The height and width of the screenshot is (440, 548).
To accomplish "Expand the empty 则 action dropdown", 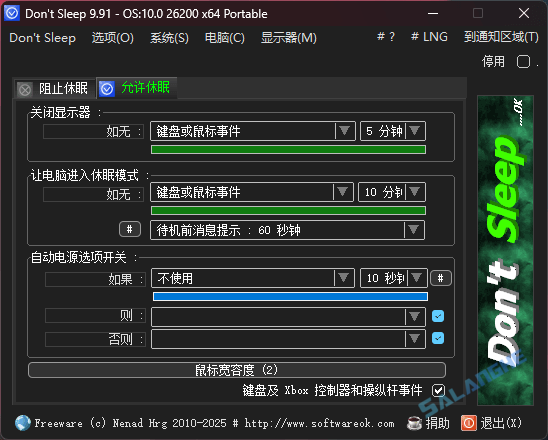I will (288, 317).
